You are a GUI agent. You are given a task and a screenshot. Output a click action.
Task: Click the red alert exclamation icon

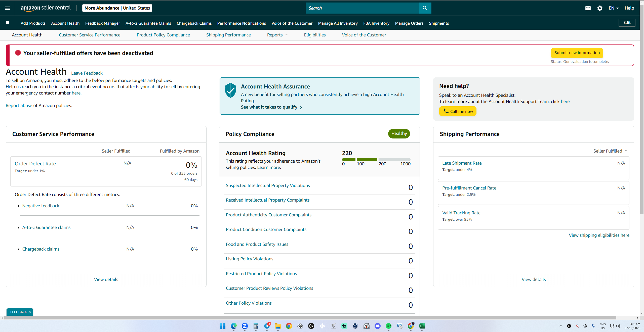18,53
